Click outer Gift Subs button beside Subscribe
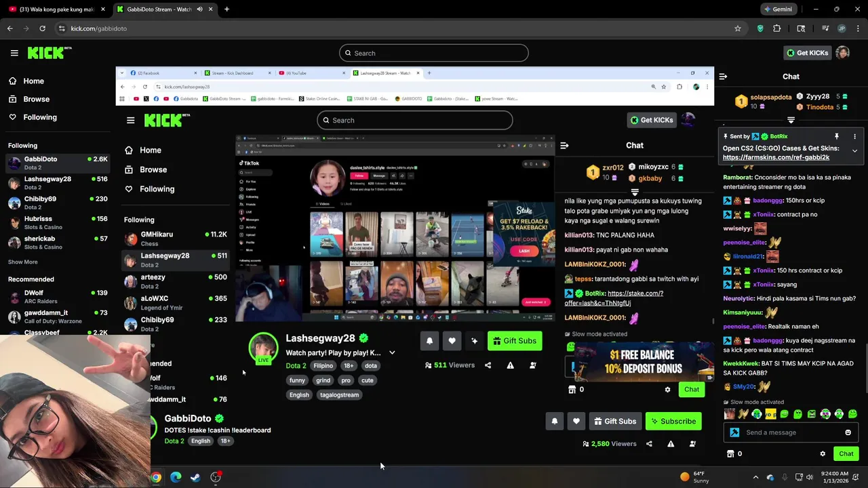868x488 pixels. click(x=615, y=422)
